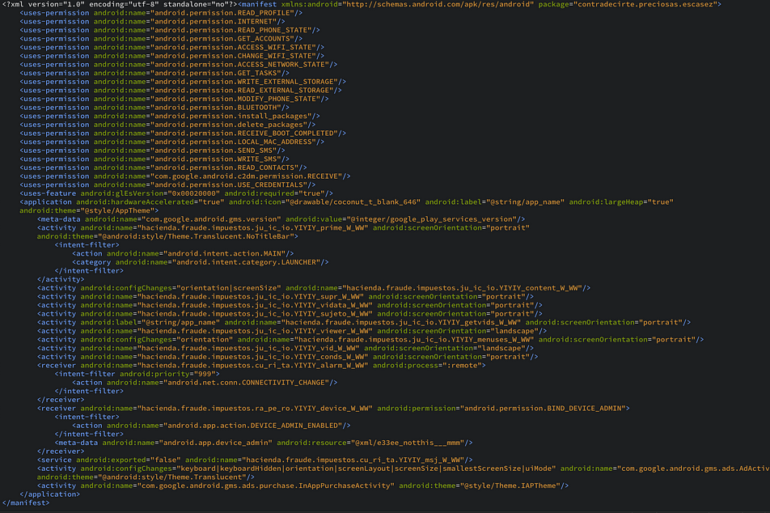
Task: Click the YIYIY_viewer_W_WW activity name
Action: [x=251, y=330]
